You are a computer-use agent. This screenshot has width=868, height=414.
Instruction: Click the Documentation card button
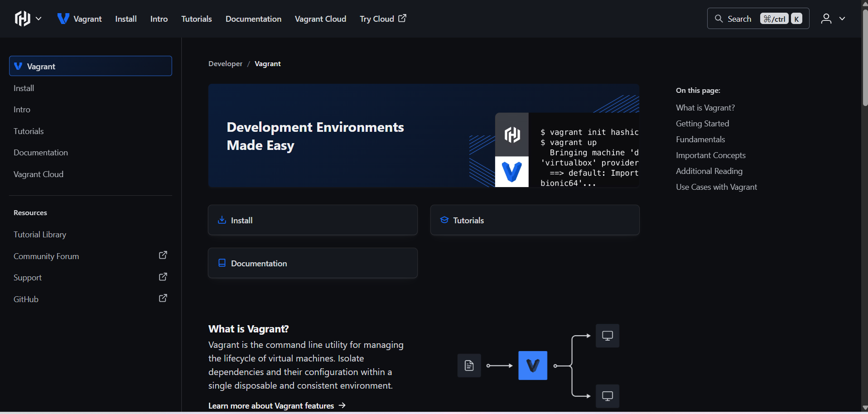(x=313, y=263)
